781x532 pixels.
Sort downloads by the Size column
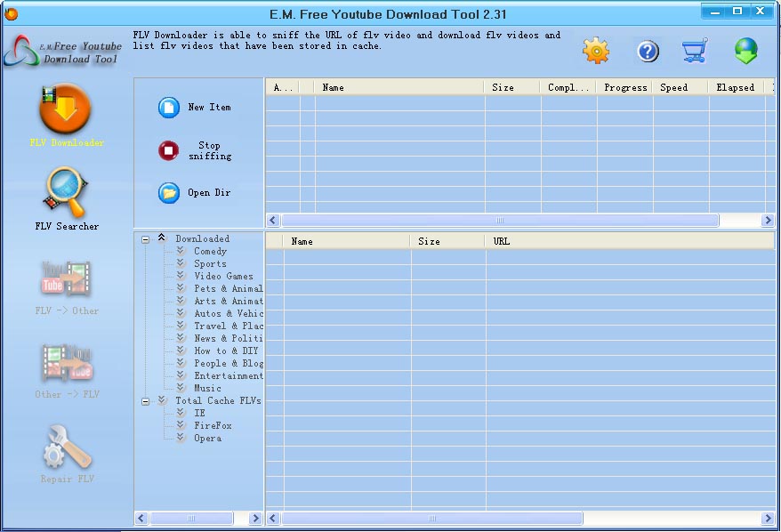click(x=503, y=87)
